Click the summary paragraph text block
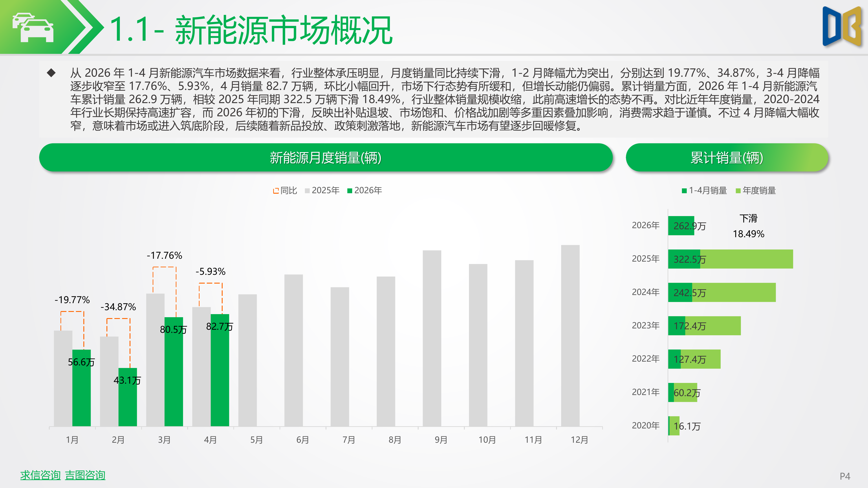 tap(445, 99)
